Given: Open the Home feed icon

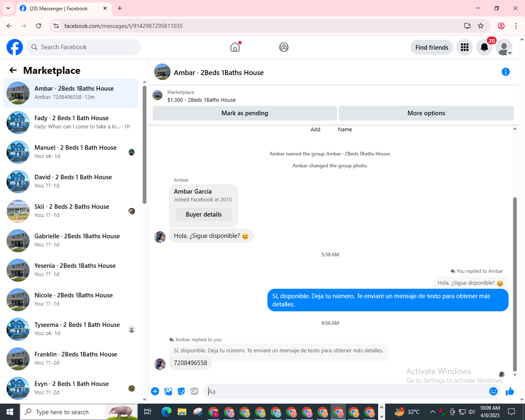Looking at the screenshot, I should [235, 47].
